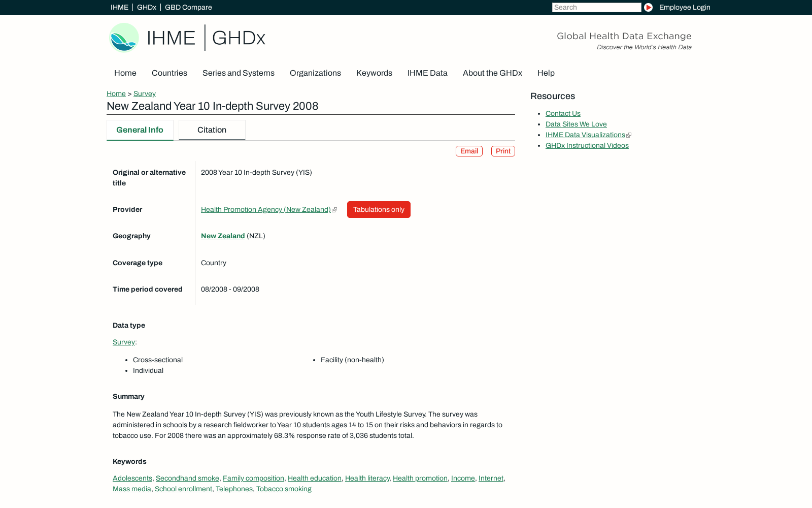Click the red search submit arrow icon

[x=648, y=7]
